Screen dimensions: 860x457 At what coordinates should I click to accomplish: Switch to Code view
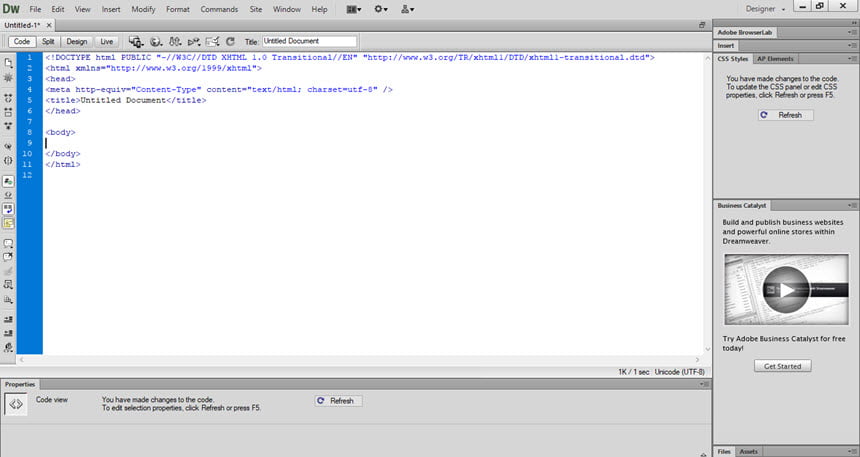pyautogui.click(x=22, y=42)
